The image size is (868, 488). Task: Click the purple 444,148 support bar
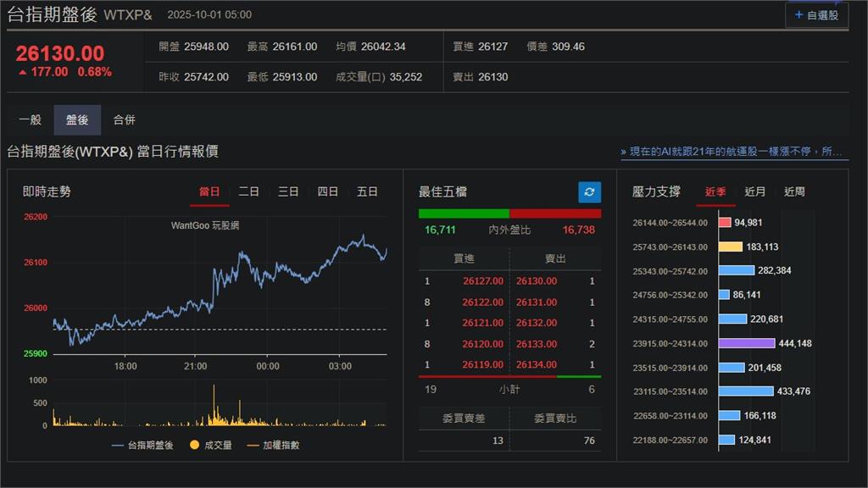tap(747, 343)
